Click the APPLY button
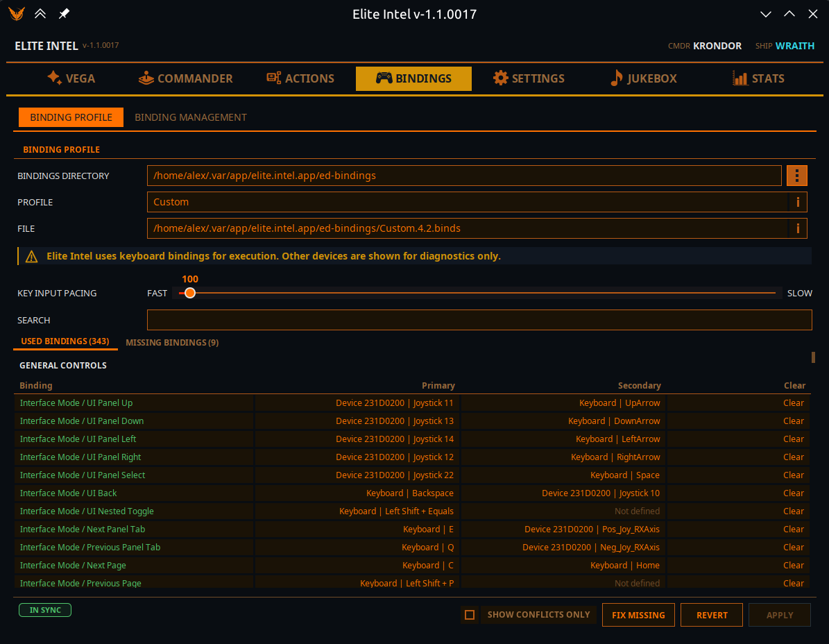 (780, 615)
